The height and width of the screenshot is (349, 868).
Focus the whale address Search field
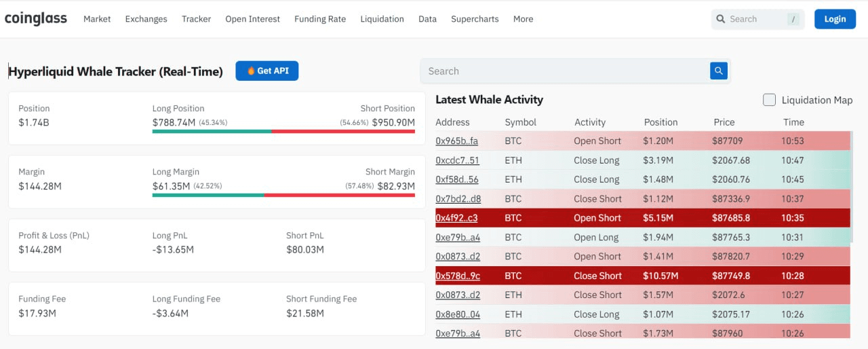click(565, 71)
